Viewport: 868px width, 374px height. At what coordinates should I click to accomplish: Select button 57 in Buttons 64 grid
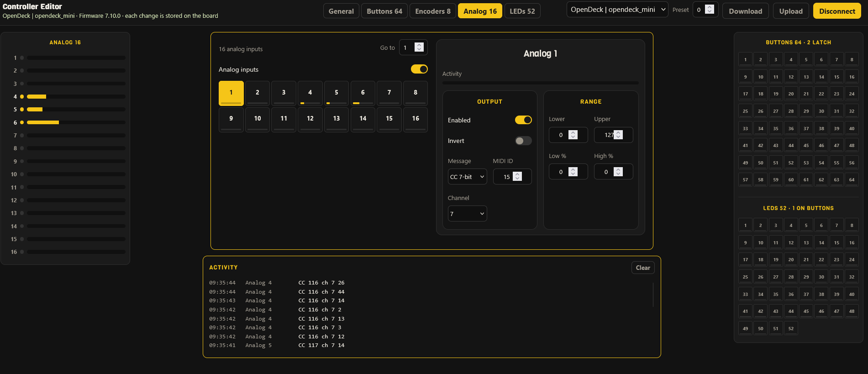[x=745, y=179]
